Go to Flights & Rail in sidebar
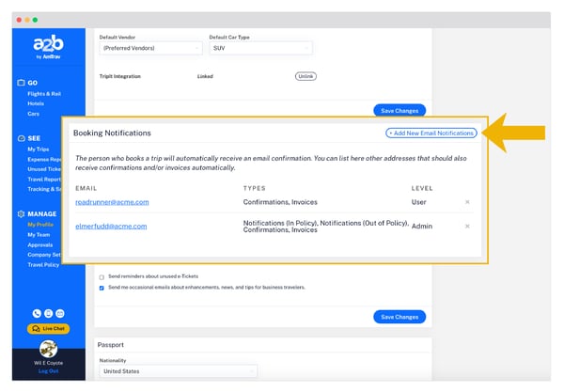 46,93
